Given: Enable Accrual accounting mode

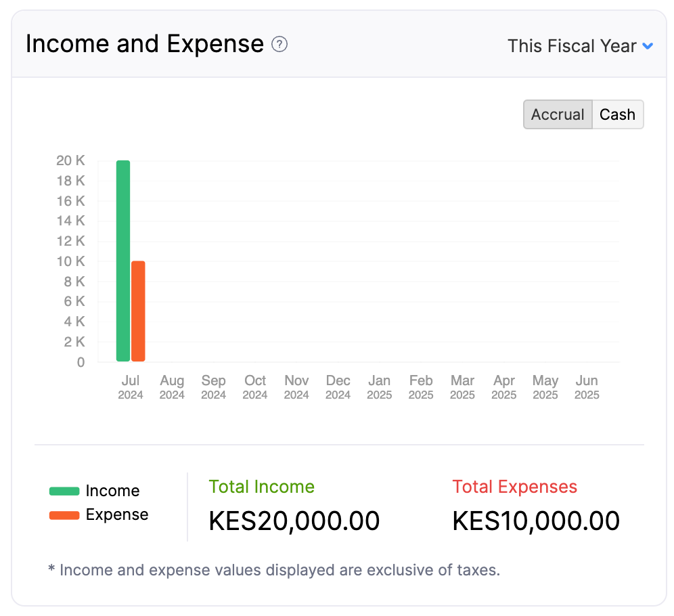Looking at the screenshot, I should 558,114.
